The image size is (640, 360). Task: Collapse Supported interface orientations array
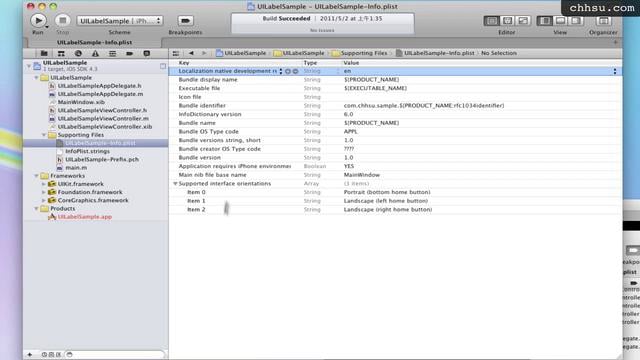coord(175,184)
